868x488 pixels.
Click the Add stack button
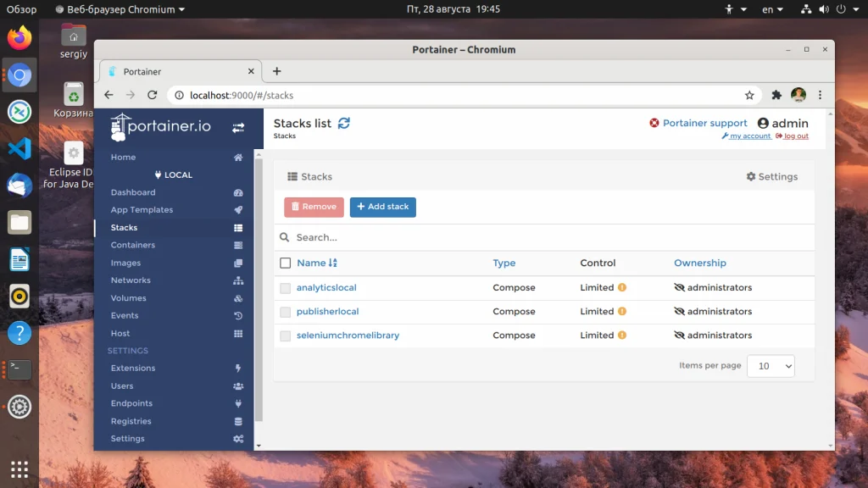[382, 207]
